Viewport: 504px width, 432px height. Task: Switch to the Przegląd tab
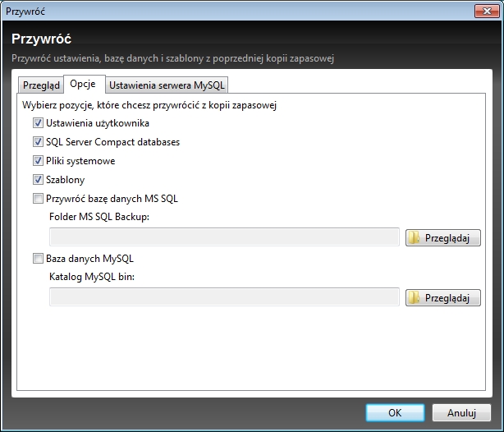pos(40,85)
